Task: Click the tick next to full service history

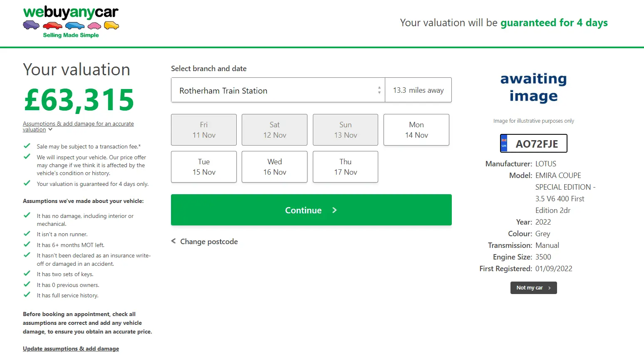Action: pyautogui.click(x=27, y=295)
